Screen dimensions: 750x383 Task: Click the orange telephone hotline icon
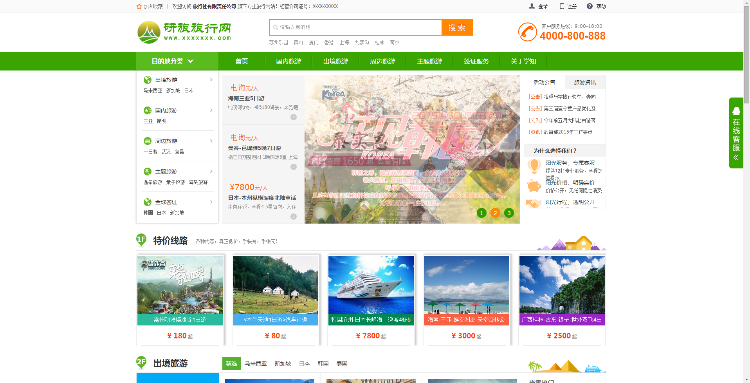click(x=527, y=32)
